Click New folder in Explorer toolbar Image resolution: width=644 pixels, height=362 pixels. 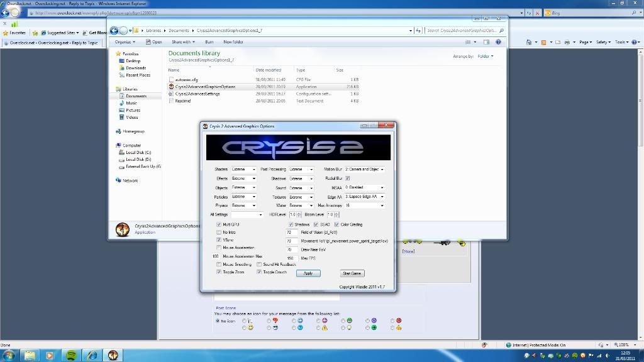pyautogui.click(x=233, y=42)
